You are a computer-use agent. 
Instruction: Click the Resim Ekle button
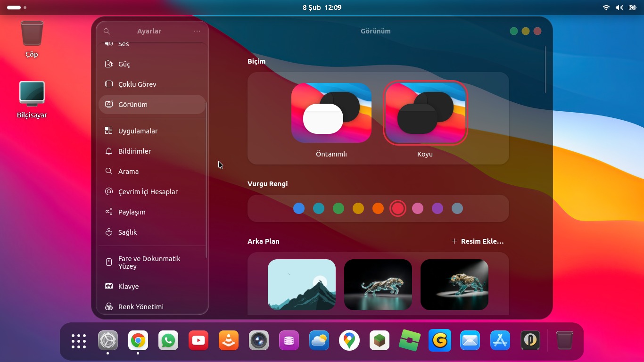478,241
